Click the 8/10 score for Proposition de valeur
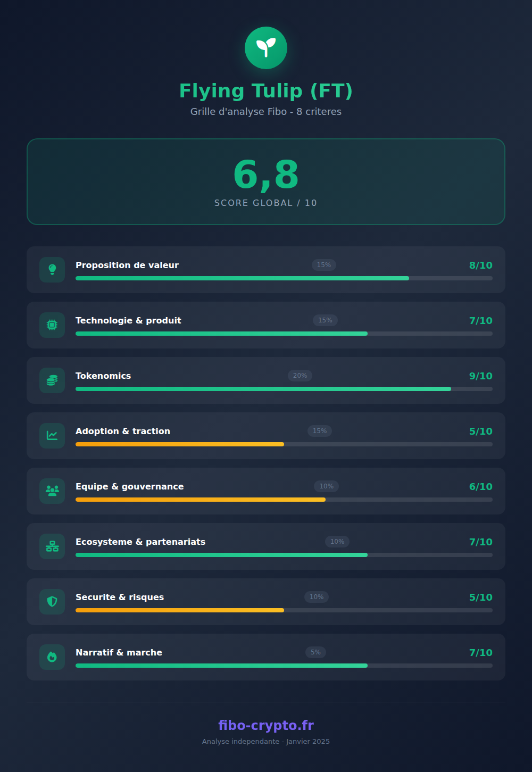Image resolution: width=532 pixels, height=772 pixels. [480, 265]
